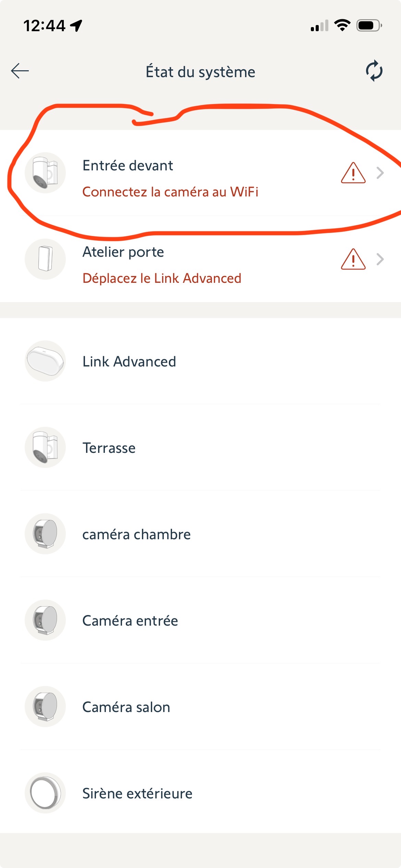Select Terrasse from the device list
401x868 pixels.
(109, 448)
